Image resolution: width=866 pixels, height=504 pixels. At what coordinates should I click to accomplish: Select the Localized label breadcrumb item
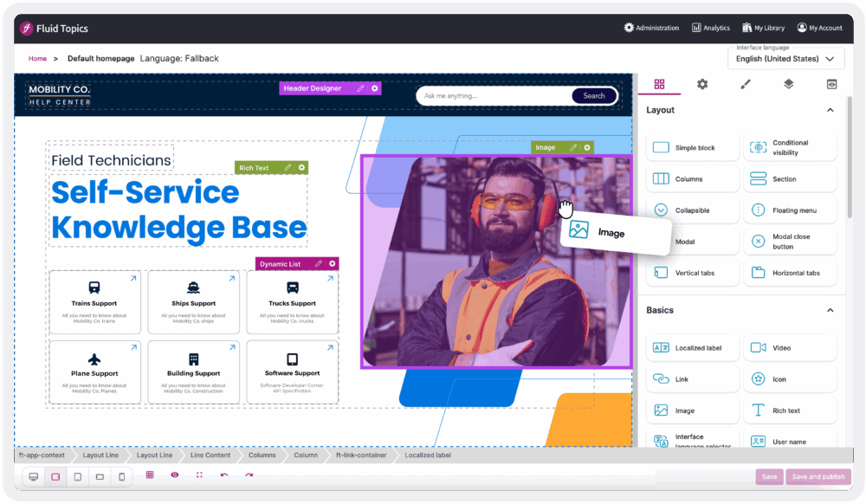(x=427, y=455)
